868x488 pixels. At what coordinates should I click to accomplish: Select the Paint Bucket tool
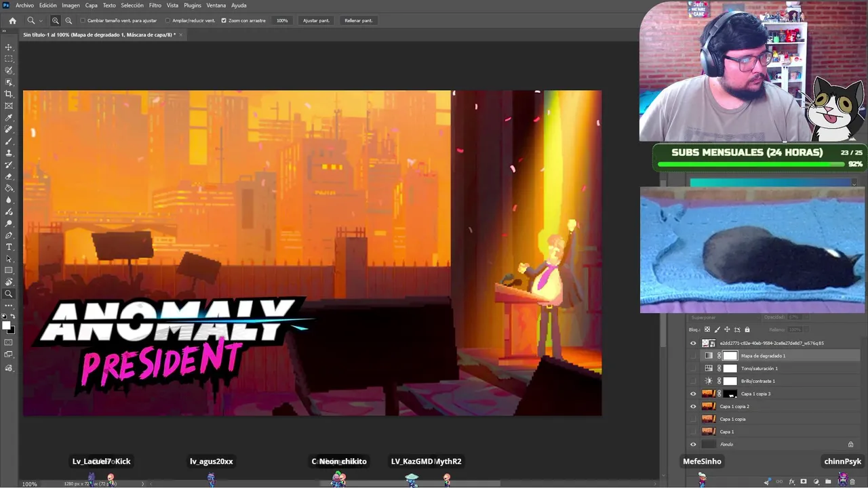[9, 188]
